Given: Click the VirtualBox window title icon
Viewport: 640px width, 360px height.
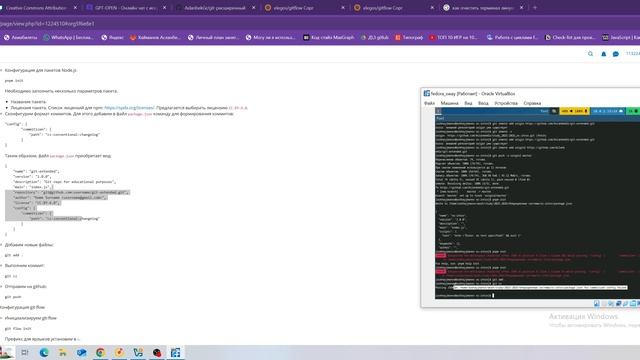Looking at the screenshot, I should (427, 93).
